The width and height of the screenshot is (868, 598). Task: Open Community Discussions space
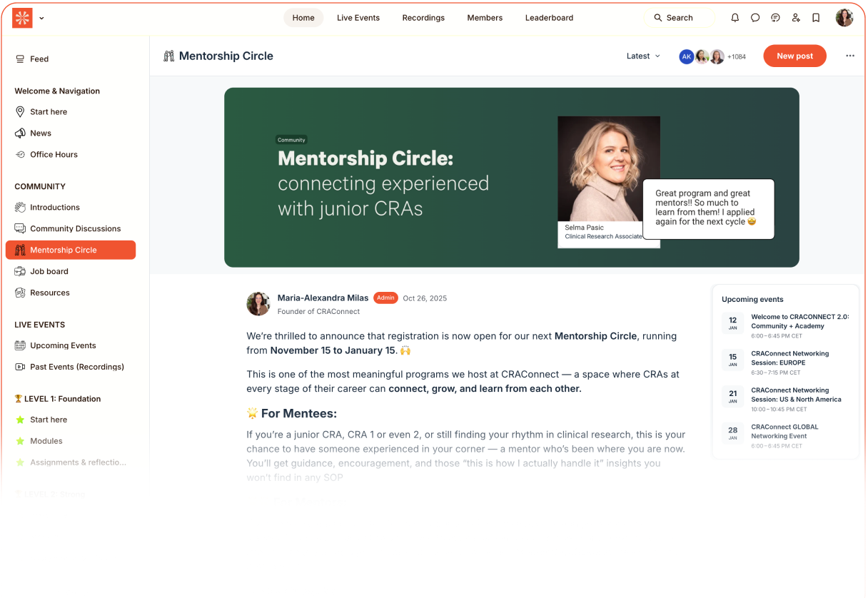[71, 229]
